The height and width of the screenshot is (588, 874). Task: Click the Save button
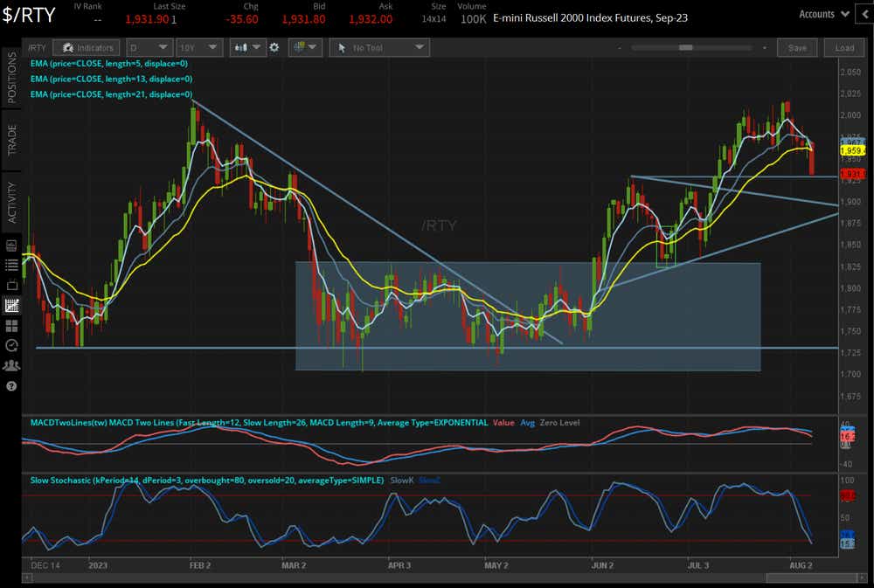click(796, 47)
